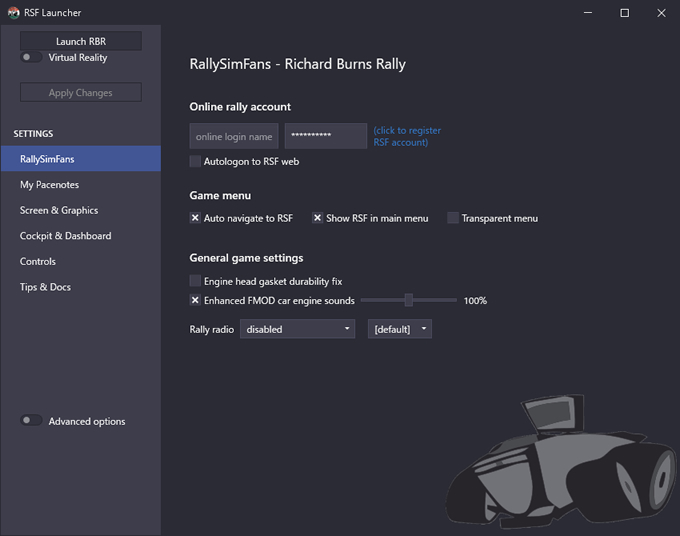Uncheck Enhanced FMOD car engine sounds
The image size is (680, 536).
click(195, 300)
